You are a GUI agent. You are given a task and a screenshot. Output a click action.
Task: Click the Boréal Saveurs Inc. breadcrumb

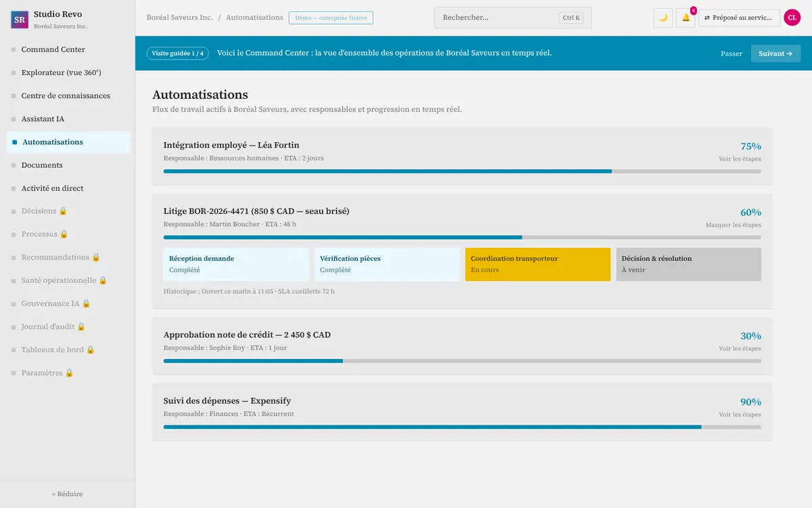pyautogui.click(x=180, y=18)
